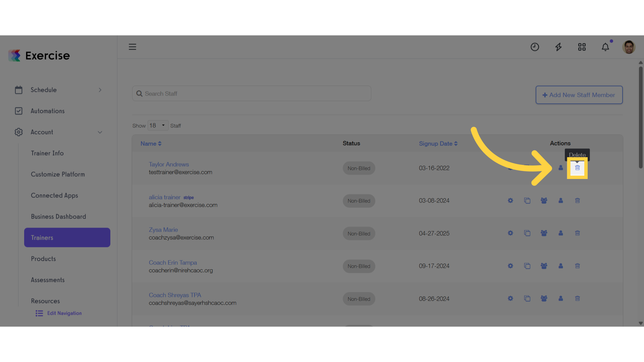Screen dimensions: 644x362
Task: Open the notifications bell
Action: (x=605, y=47)
